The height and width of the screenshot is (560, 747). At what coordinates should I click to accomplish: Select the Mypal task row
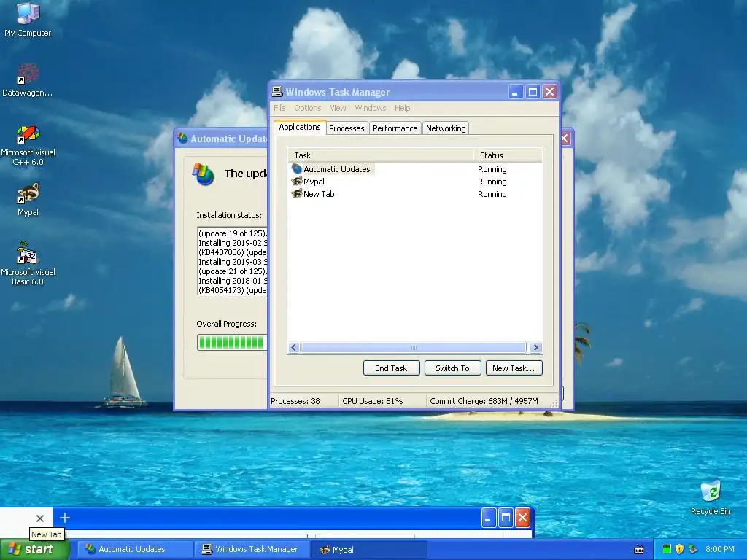(414, 182)
